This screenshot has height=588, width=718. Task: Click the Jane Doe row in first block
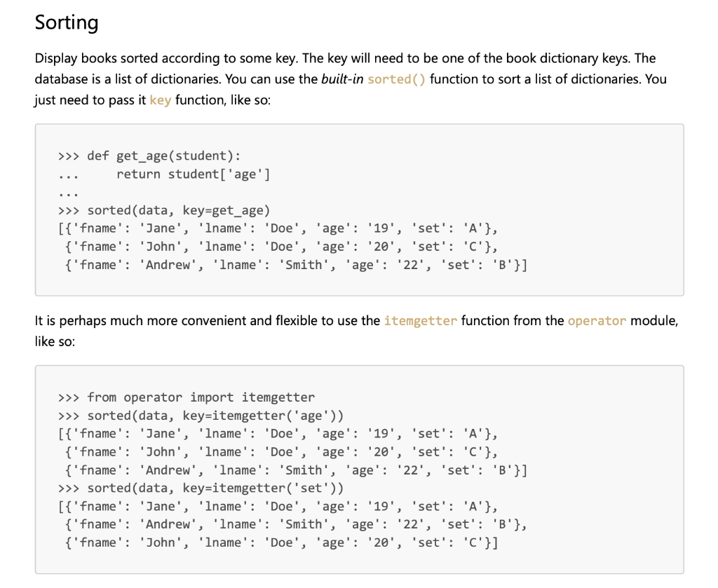278,228
